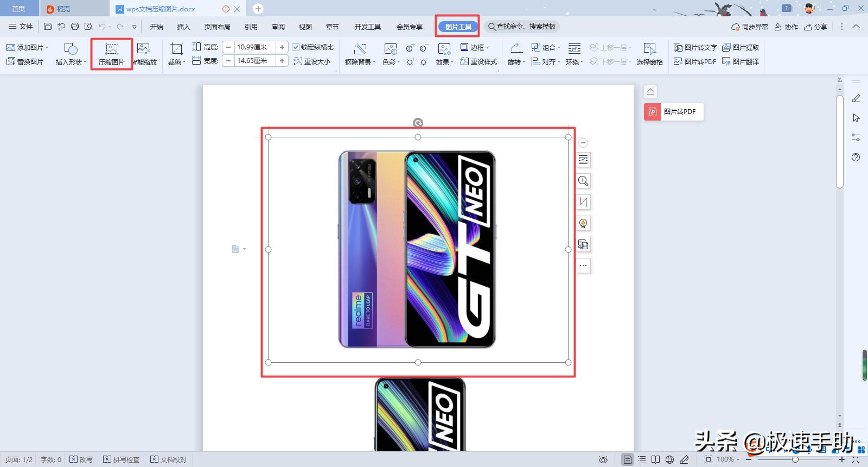Click the 图片转PDF button in right panel
Viewport: 868px width, 467px height.
tap(674, 112)
